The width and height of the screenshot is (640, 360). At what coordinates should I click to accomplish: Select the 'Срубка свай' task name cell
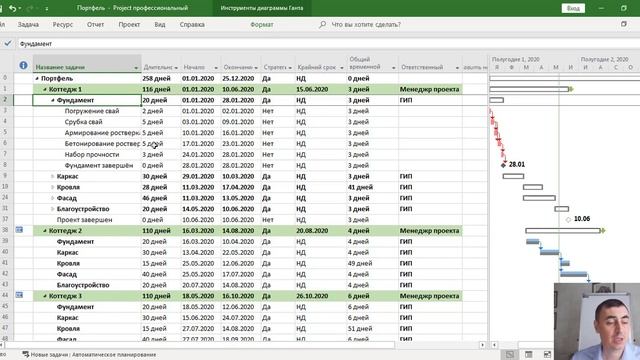click(x=87, y=122)
